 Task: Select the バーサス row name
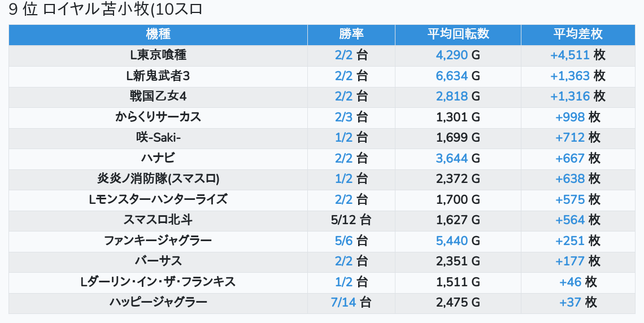(158, 261)
